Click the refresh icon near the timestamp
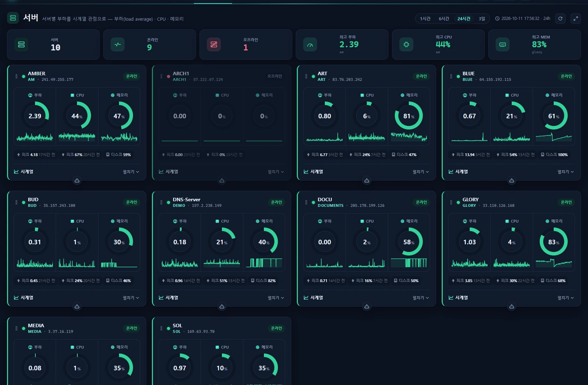Image resolution: width=588 pixels, height=385 pixels. pos(560,19)
